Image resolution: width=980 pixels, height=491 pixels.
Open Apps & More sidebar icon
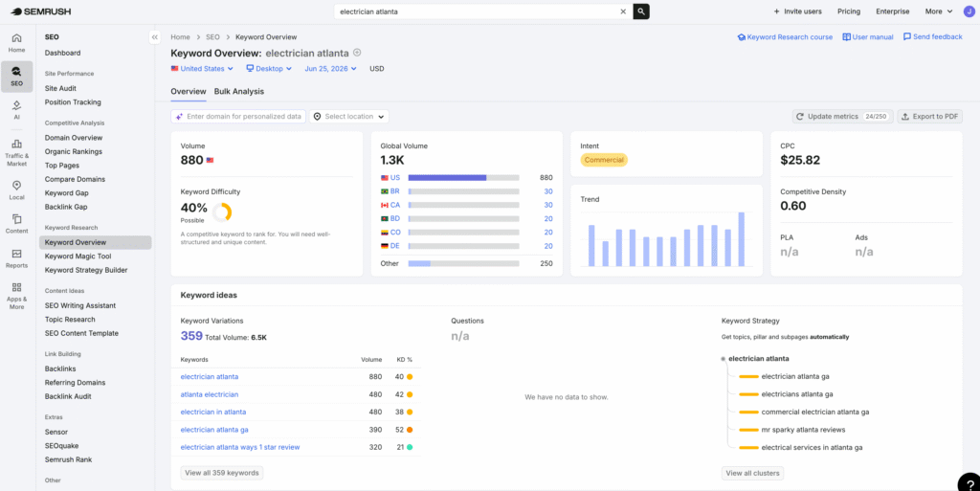(17, 296)
